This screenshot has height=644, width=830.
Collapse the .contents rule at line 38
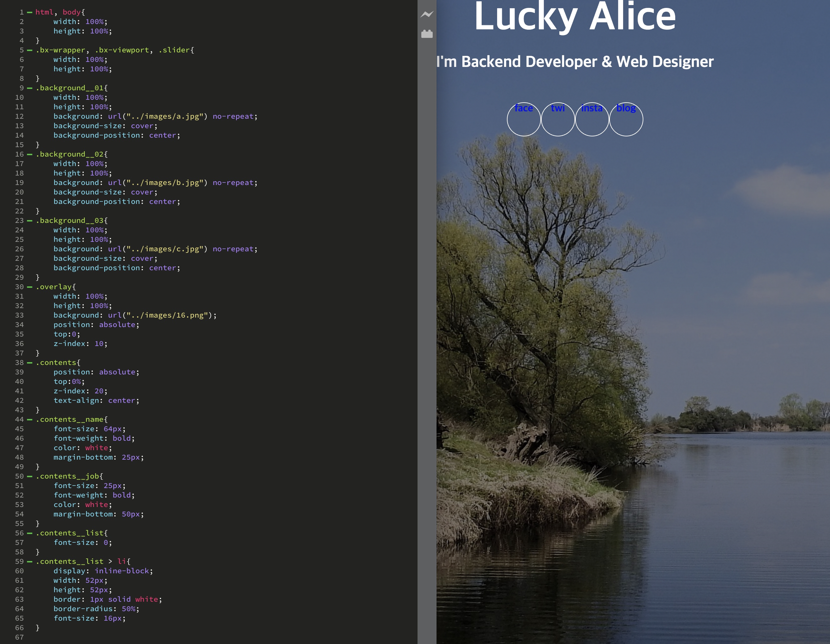point(30,363)
